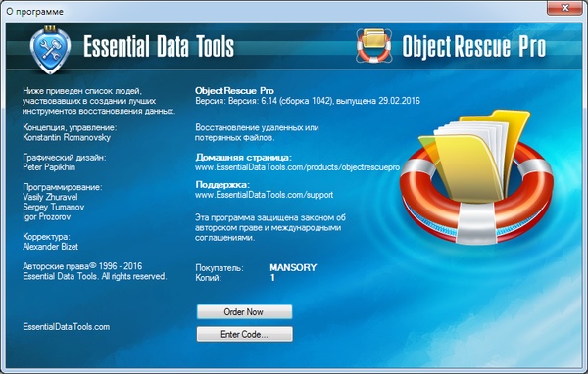Click the bold ObjectRescue Pro product title text

[235, 91]
